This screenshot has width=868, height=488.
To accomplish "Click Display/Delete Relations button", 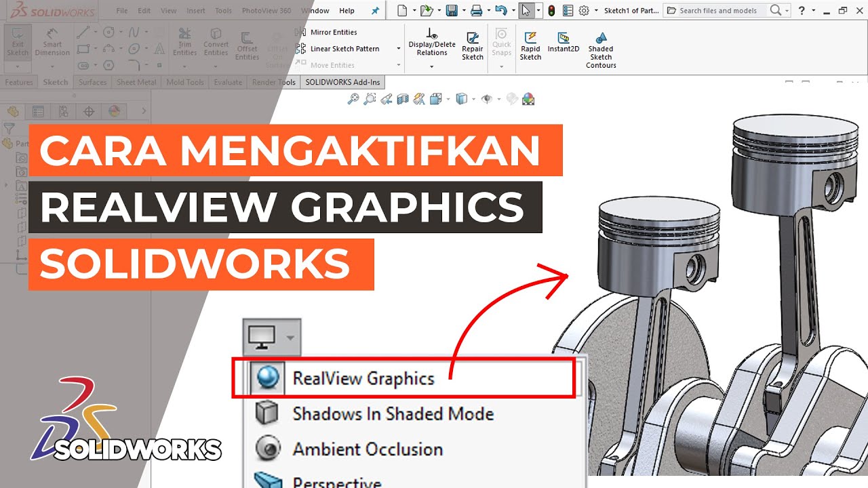I will click(x=432, y=43).
